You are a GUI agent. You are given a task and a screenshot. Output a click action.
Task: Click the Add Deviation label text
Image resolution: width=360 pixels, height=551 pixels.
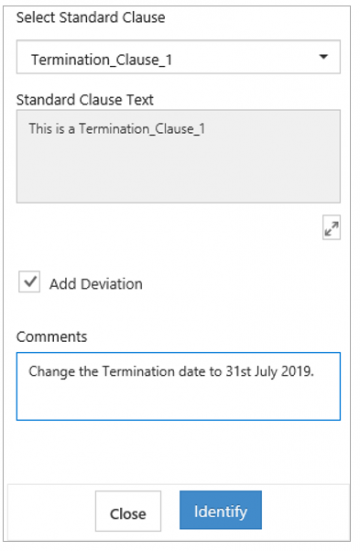click(x=96, y=284)
